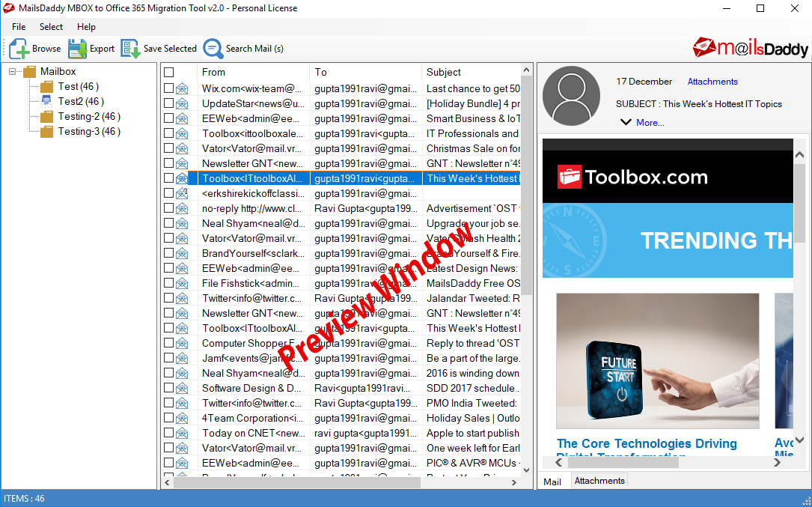The height and width of the screenshot is (507, 812).
Task: Click the preview pane scroll up arrow
Action: coord(799,155)
